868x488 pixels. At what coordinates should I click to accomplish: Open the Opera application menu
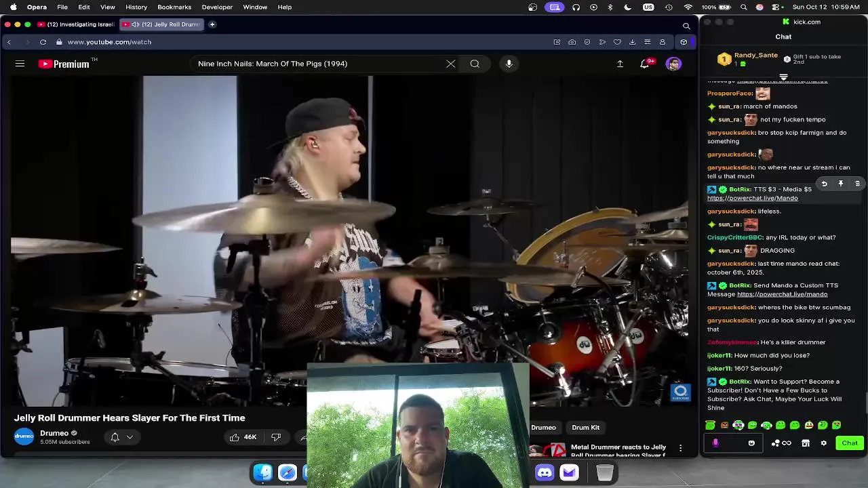coord(37,7)
